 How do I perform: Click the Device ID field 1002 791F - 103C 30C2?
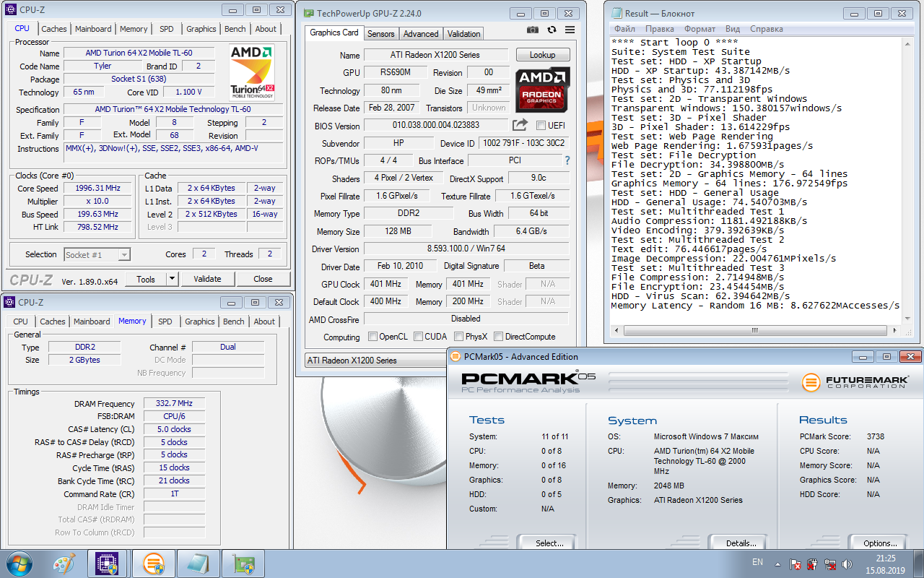524,143
